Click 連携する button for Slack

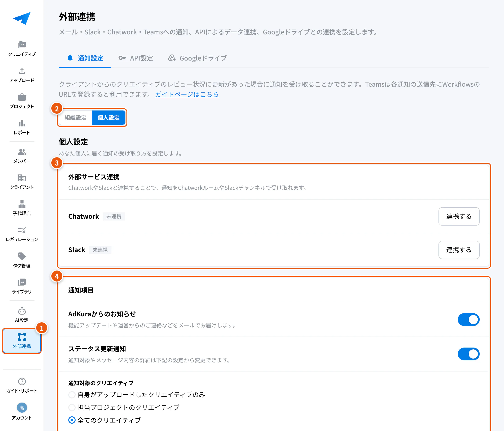(x=459, y=250)
